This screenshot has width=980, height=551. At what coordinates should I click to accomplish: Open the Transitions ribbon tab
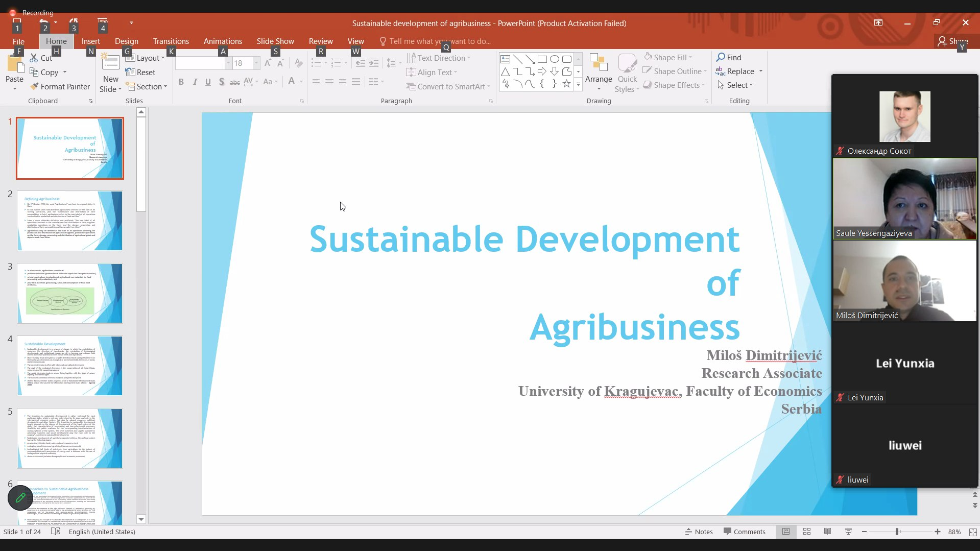171,41
